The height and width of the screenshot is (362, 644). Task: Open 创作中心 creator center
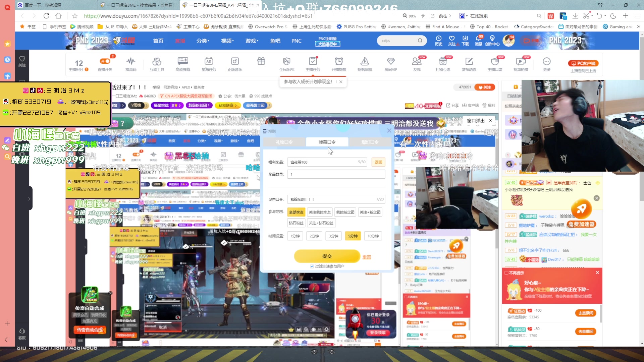coord(492,41)
